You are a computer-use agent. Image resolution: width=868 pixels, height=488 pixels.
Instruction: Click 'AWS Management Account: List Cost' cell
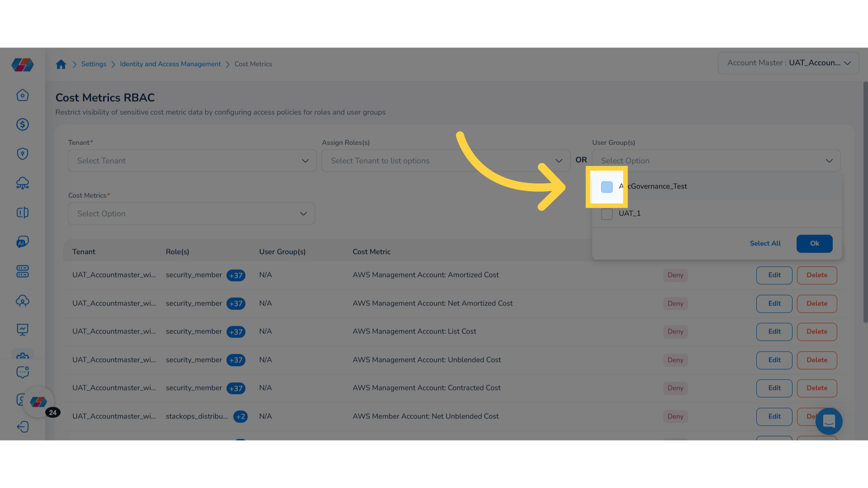pos(414,331)
